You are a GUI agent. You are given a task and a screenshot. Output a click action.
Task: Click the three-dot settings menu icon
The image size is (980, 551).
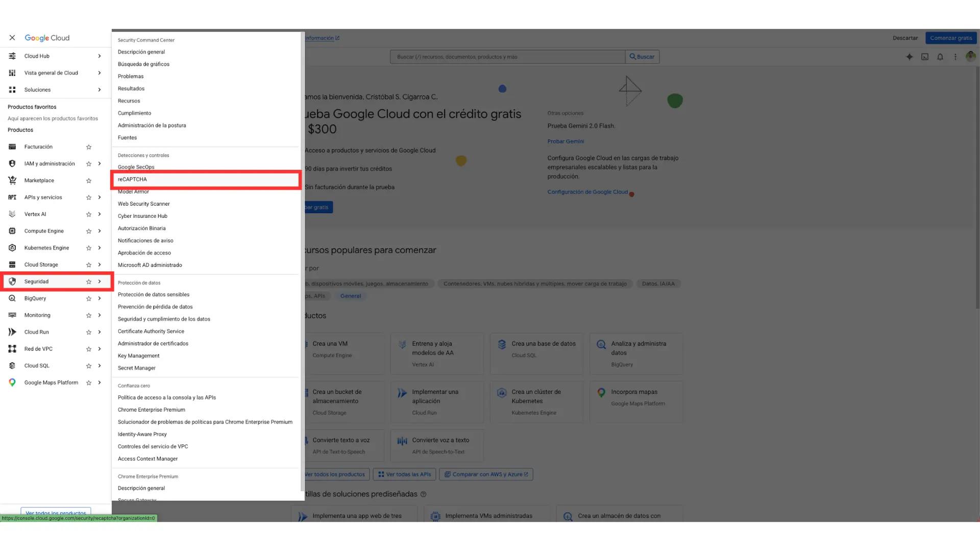(955, 57)
